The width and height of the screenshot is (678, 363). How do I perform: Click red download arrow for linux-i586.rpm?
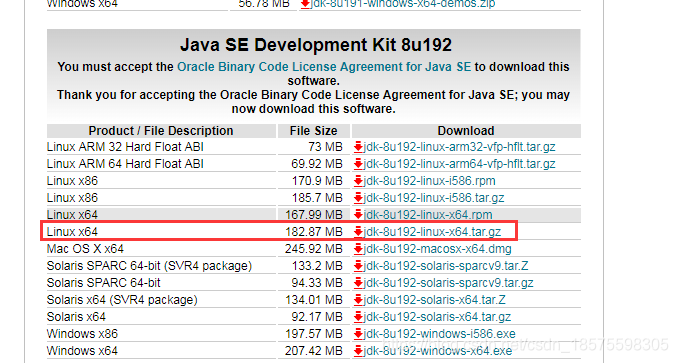point(358,181)
